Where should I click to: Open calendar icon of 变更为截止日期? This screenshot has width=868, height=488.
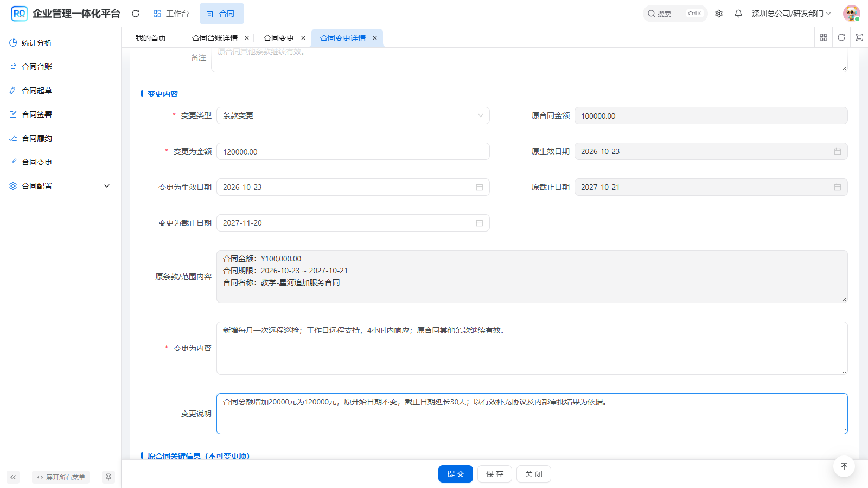[480, 223]
